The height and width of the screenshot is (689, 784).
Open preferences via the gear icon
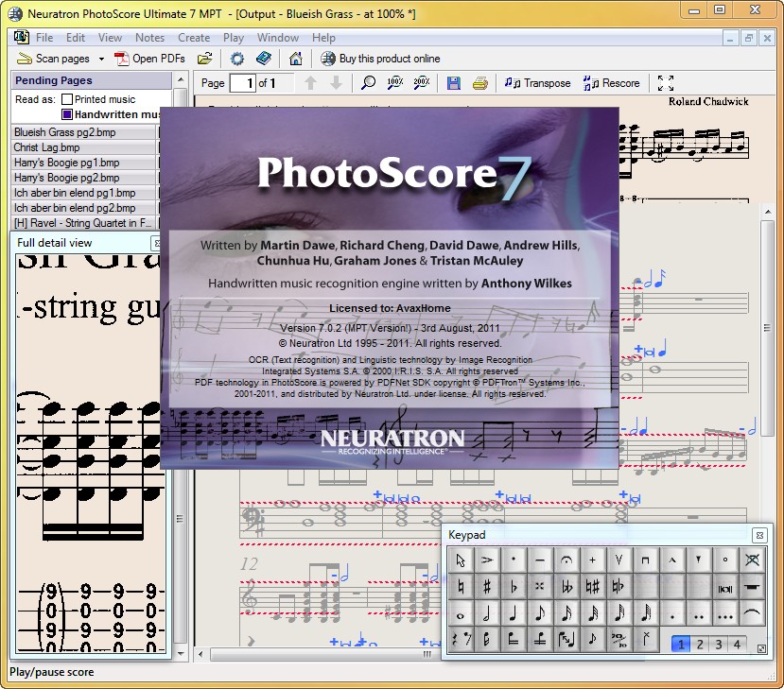(237, 59)
